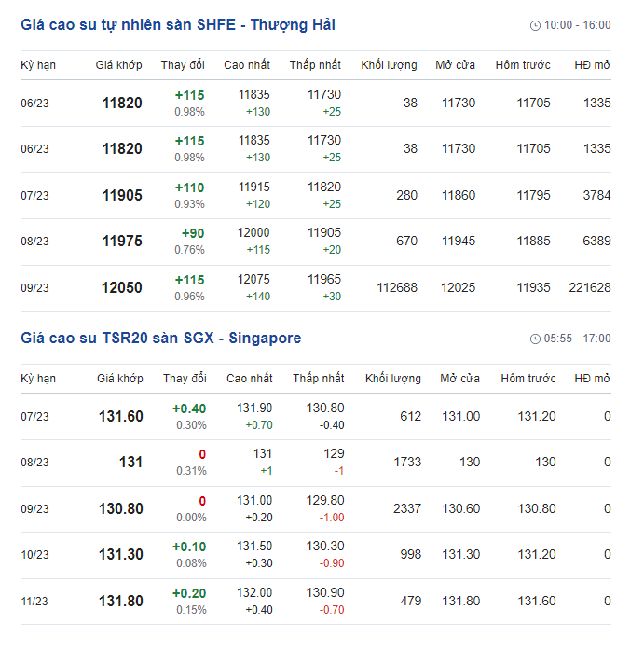Click the Thay đổi header in SHFE table
This screenshot has width=644, height=651.
(x=183, y=65)
